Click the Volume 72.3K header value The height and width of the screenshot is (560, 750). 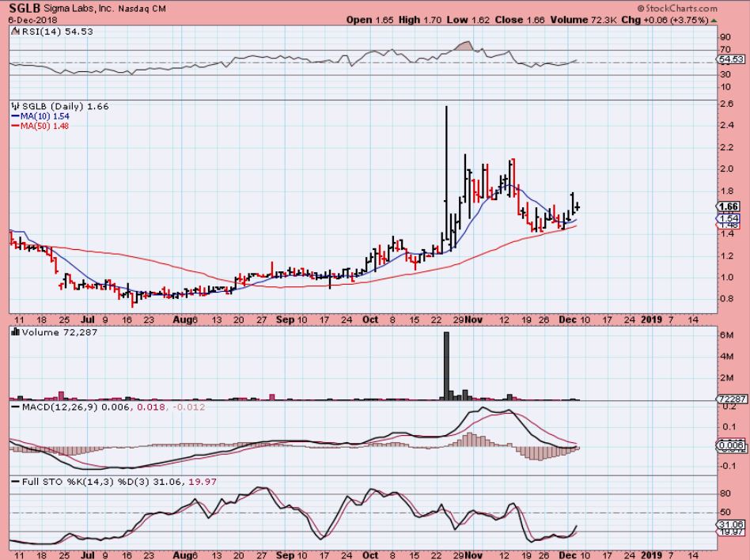point(584,20)
